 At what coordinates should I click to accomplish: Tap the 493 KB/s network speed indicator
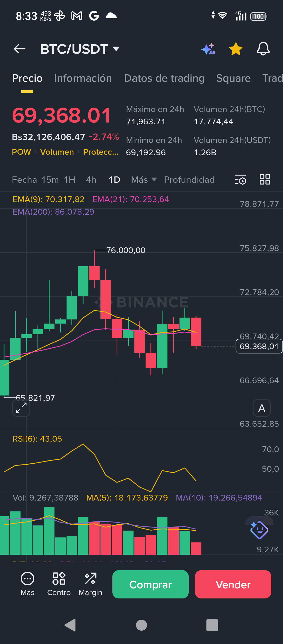click(x=46, y=16)
